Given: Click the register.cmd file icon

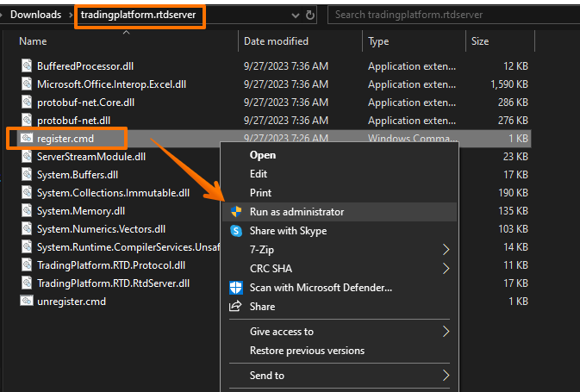Looking at the screenshot, I should point(27,138).
